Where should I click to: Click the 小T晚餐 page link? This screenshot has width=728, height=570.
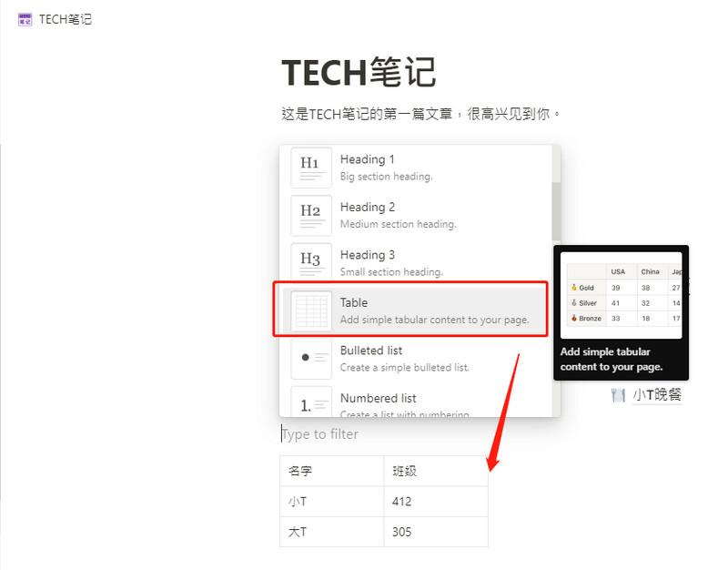pyautogui.click(x=657, y=395)
